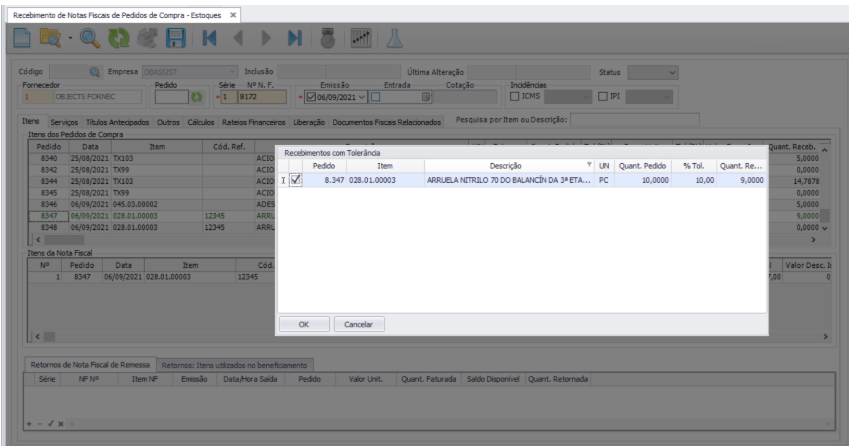Uncheck the selected row for pedido 8.347
The image size is (851, 448).
pyautogui.click(x=296, y=180)
